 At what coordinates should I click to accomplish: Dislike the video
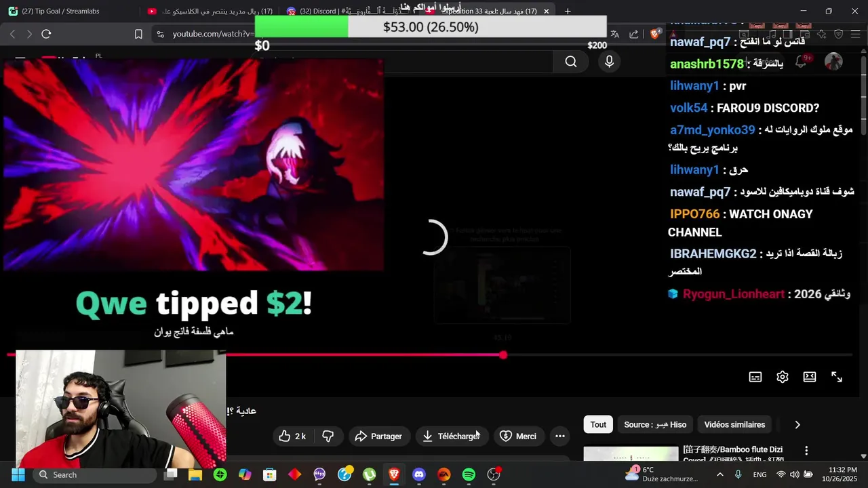tap(328, 436)
